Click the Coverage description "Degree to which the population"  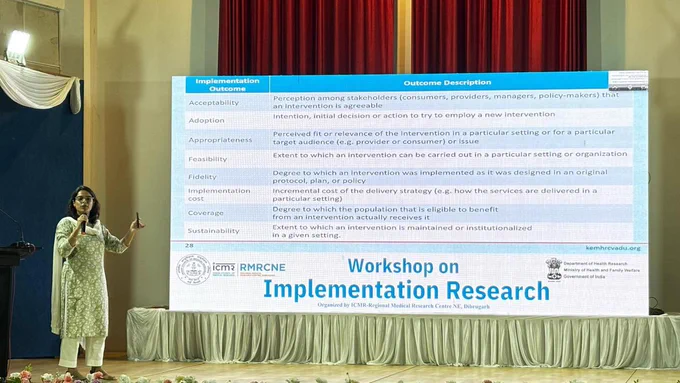385,213
